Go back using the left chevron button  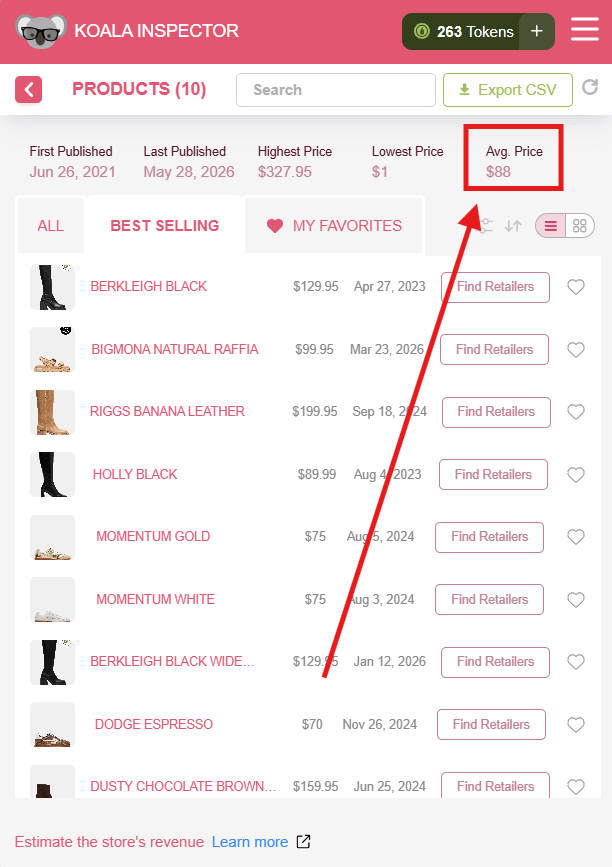click(x=29, y=90)
